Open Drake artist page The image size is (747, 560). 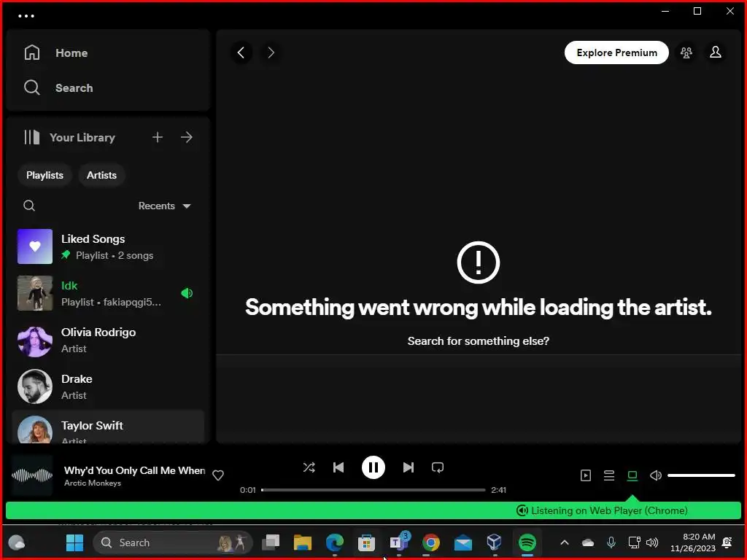[109, 386]
